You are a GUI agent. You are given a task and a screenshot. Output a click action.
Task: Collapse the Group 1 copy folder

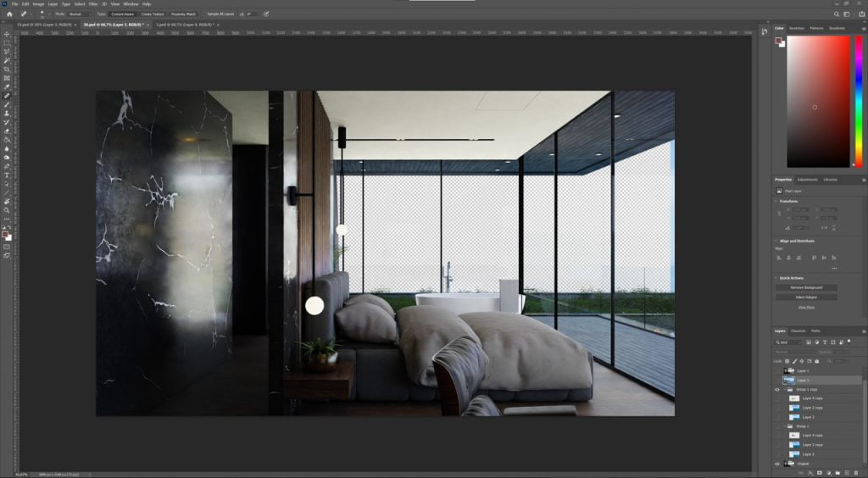click(x=785, y=389)
